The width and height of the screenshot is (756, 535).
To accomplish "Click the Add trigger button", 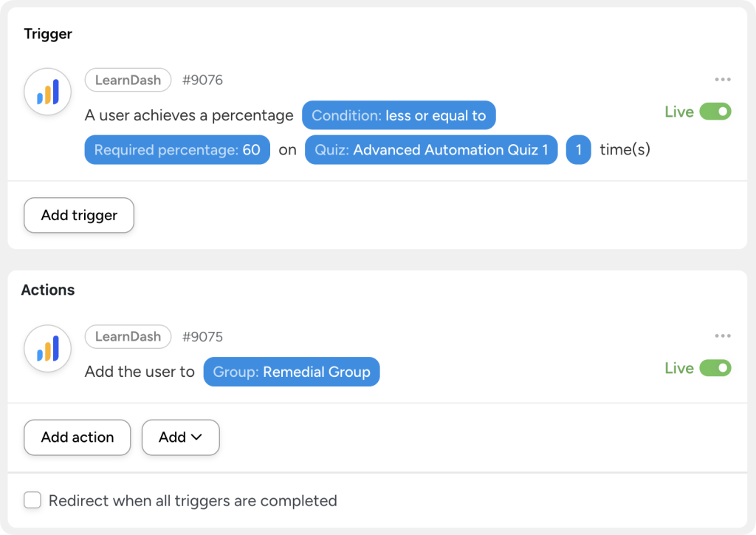I will [x=78, y=215].
